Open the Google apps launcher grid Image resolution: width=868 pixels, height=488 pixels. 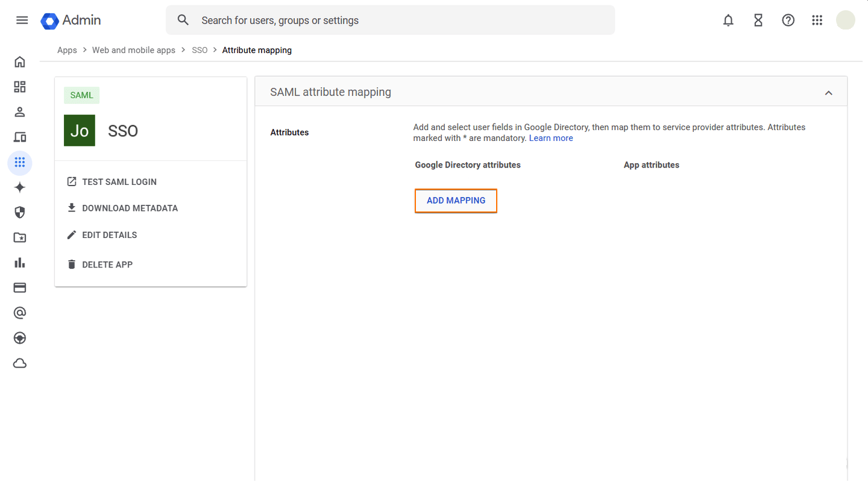(817, 20)
